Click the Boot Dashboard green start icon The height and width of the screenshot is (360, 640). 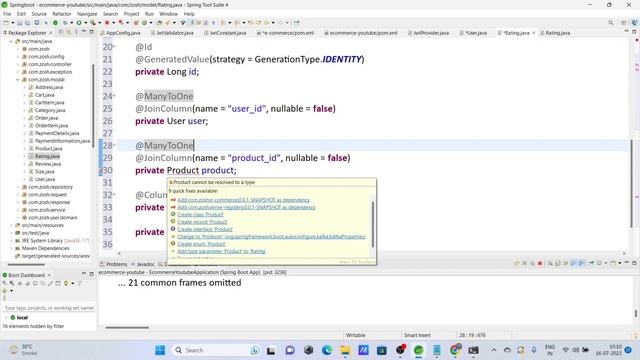(5, 283)
